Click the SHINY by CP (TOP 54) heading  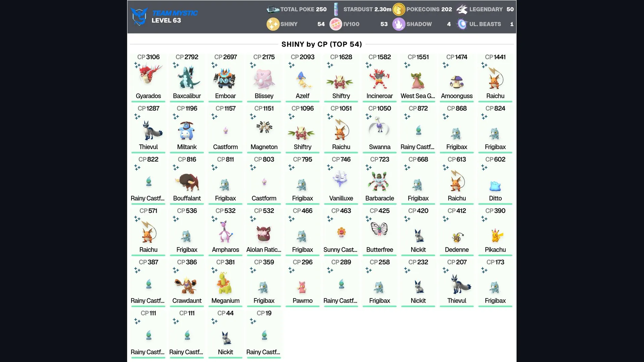coord(322,44)
